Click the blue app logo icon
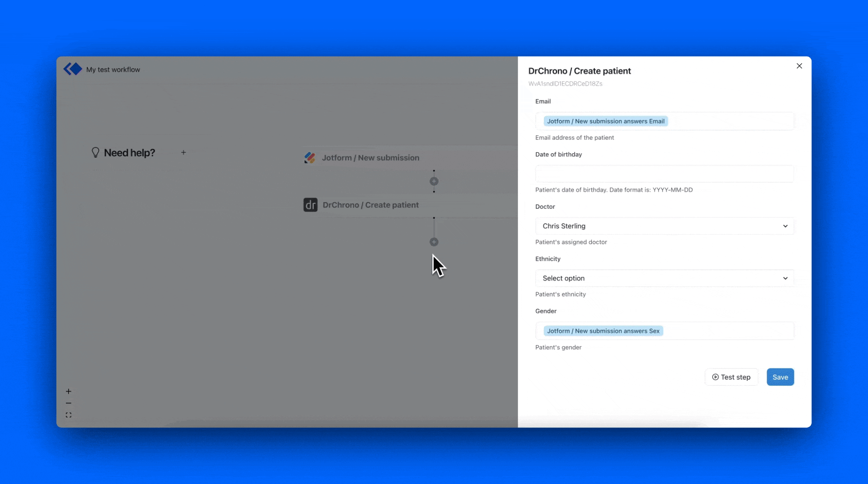The image size is (868, 484). coord(73,69)
